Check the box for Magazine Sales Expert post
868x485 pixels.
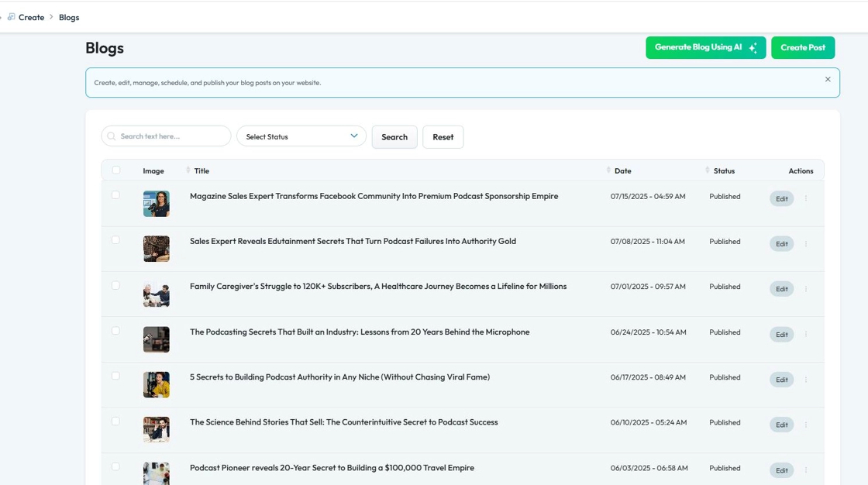pos(116,195)
